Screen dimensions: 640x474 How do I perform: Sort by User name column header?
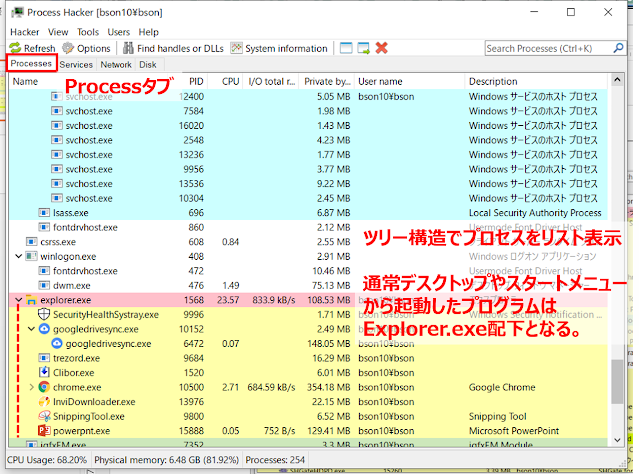pyautogui.click(x=410, y=81)
